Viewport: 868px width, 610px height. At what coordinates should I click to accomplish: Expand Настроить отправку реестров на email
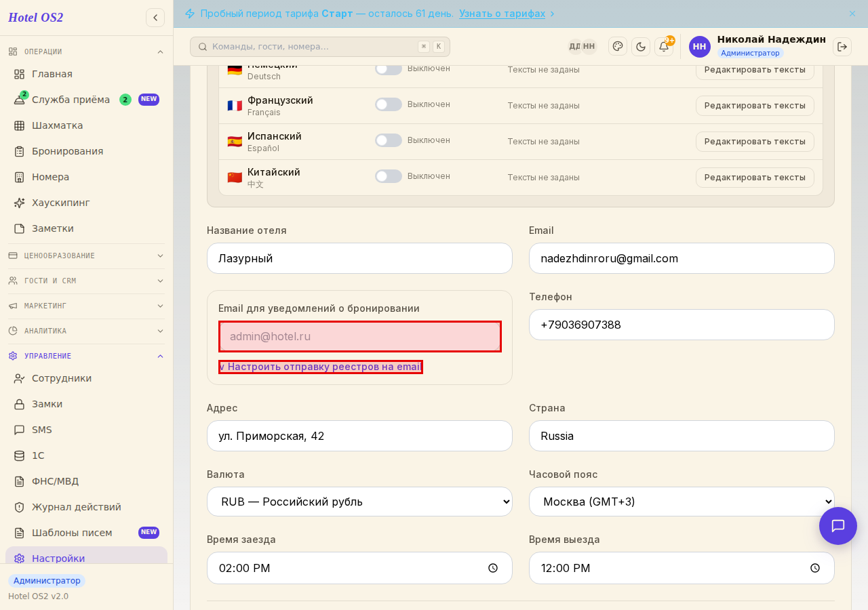(321, 367)
